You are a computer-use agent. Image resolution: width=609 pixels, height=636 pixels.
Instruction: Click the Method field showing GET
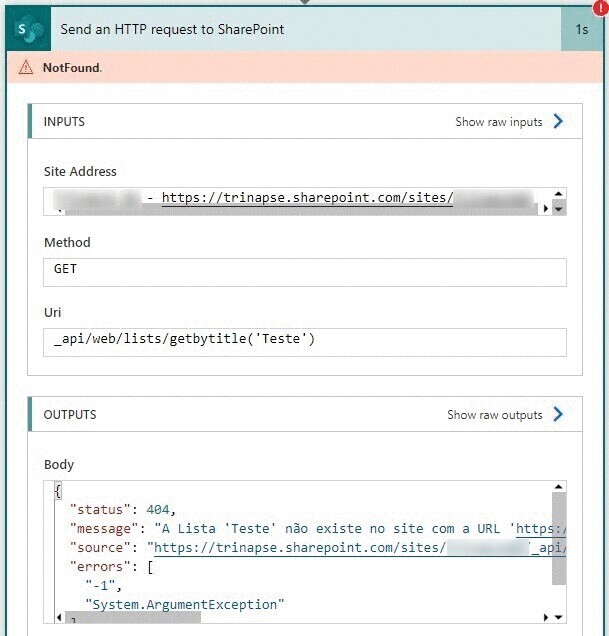coord(305,272)
